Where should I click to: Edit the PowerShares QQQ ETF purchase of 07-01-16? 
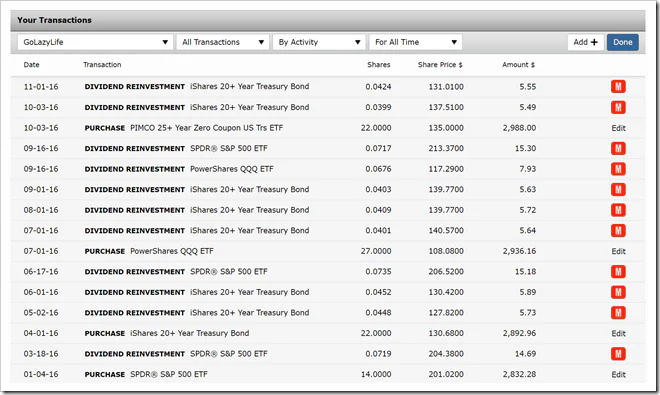point(618,251)
